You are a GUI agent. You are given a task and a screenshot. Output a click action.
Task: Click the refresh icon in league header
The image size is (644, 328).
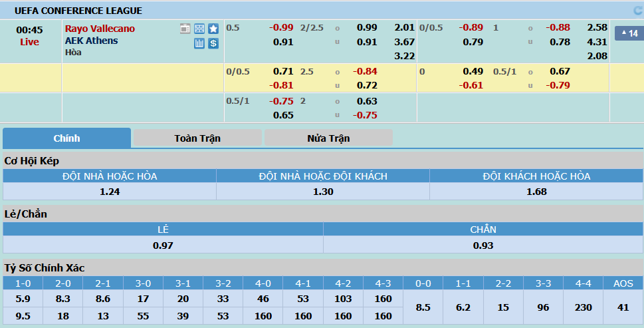638,11
